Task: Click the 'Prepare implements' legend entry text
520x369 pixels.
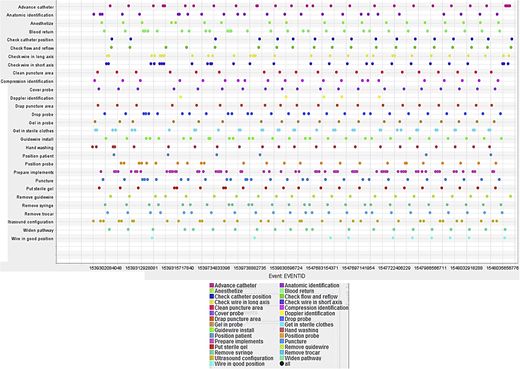Action: click(x=239, y=342)
